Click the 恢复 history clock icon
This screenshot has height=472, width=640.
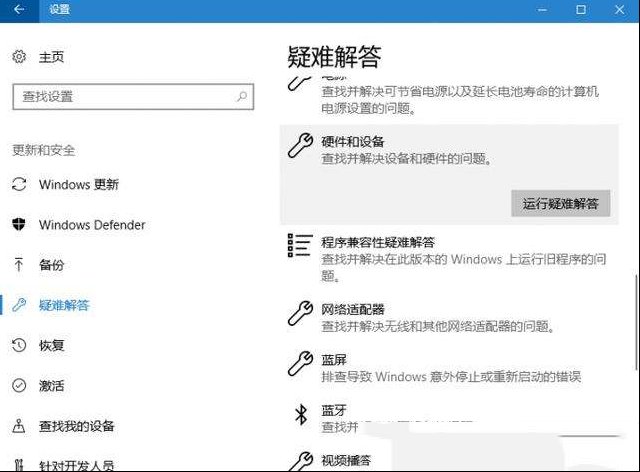(19, 345)
